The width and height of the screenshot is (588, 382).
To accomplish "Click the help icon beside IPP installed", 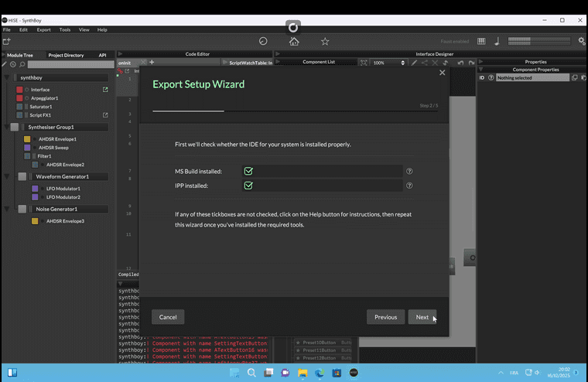I will pos(409,186).
